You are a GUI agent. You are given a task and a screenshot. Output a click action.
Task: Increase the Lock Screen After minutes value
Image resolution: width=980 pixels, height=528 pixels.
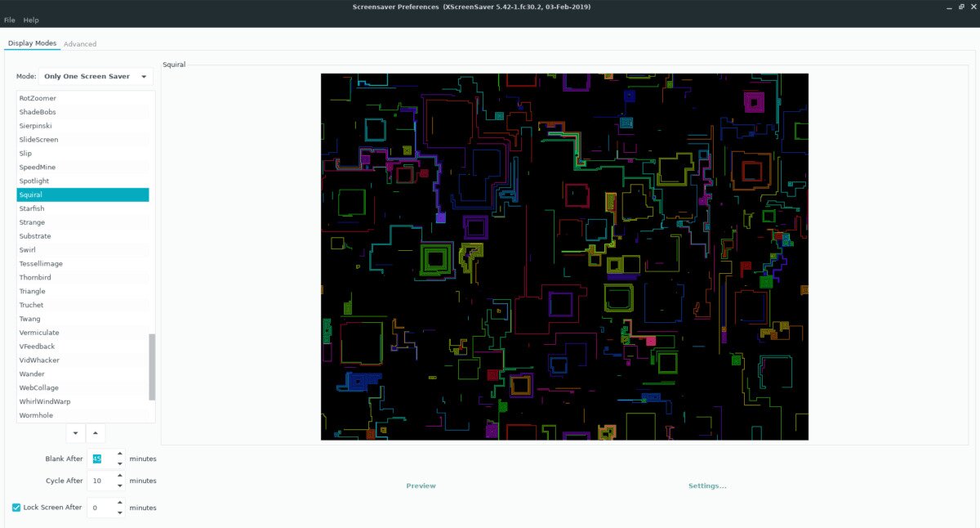click(x=120, y=503)
